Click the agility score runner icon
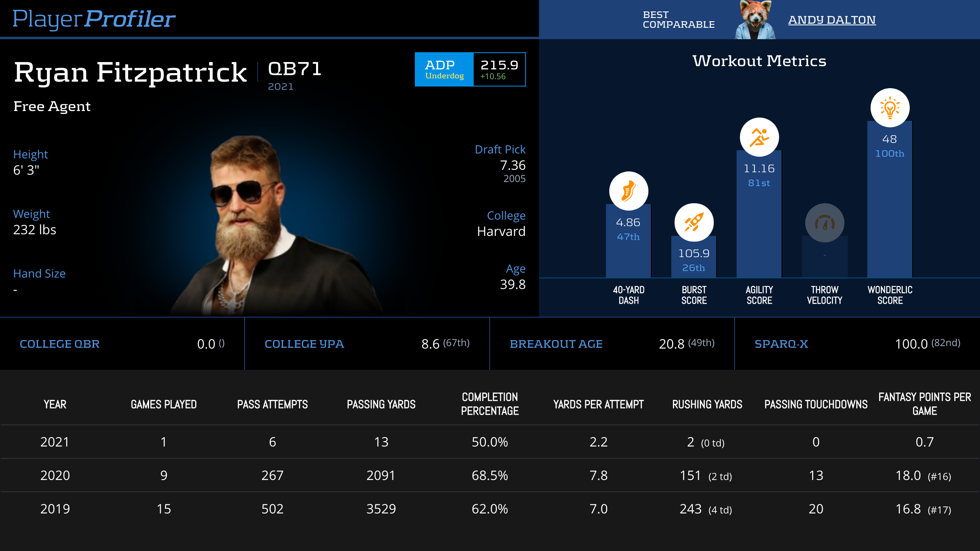Viewport: 980px width, 551px height. [759, 138]
